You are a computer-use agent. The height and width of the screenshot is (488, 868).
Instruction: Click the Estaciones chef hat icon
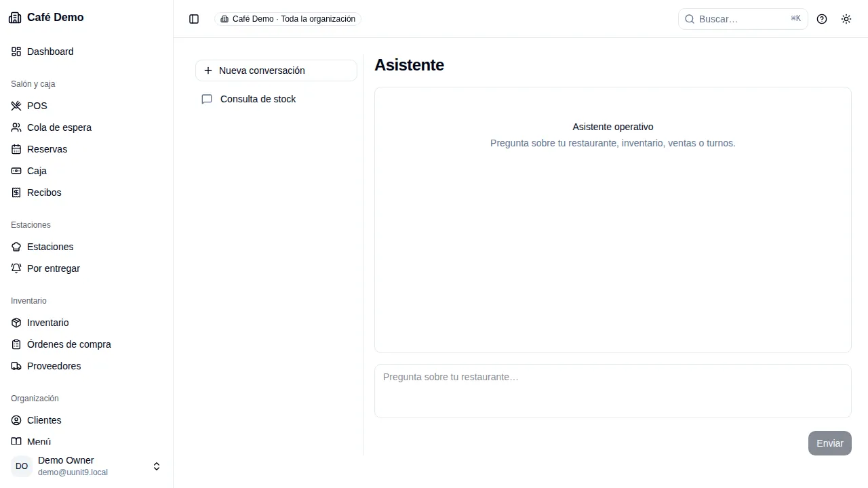pyautogui.click(x=16, y=247)
